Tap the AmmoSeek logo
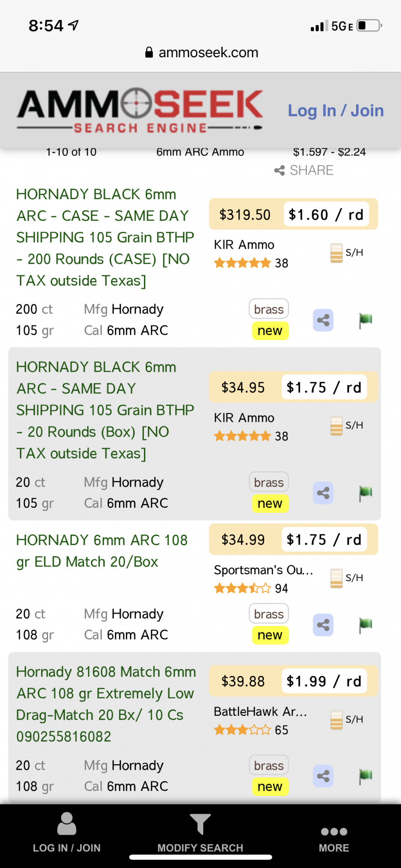 140,110
